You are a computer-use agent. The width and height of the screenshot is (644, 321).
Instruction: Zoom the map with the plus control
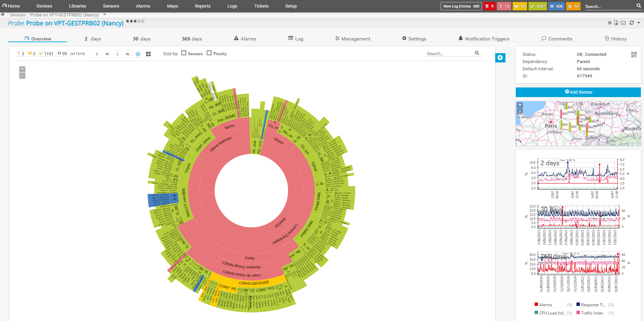click(520, 105)
